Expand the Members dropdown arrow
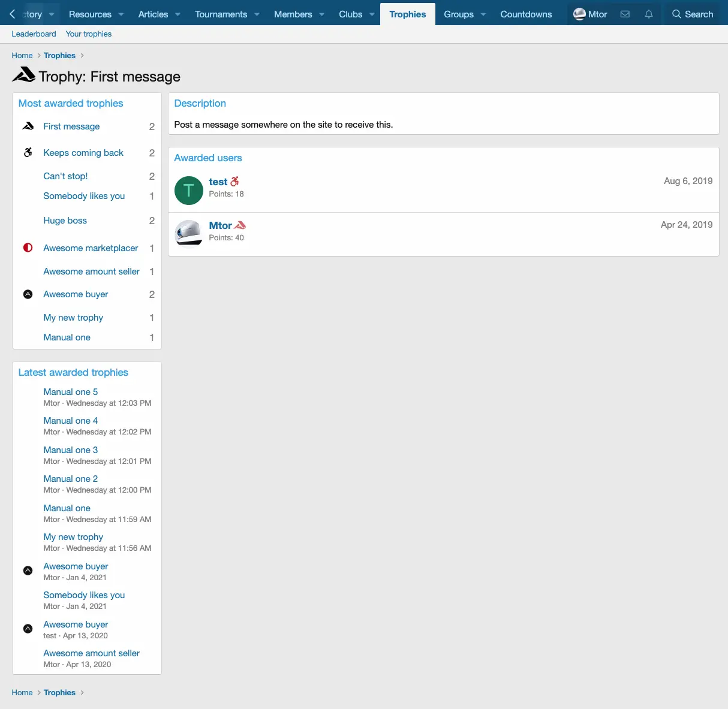Screen dimensions: 728x709 coord(322,14)
